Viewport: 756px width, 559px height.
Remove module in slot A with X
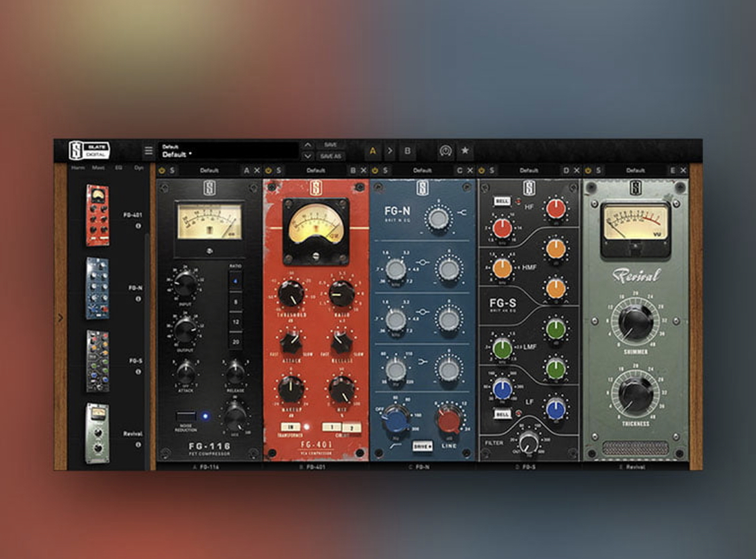[257, 170]
